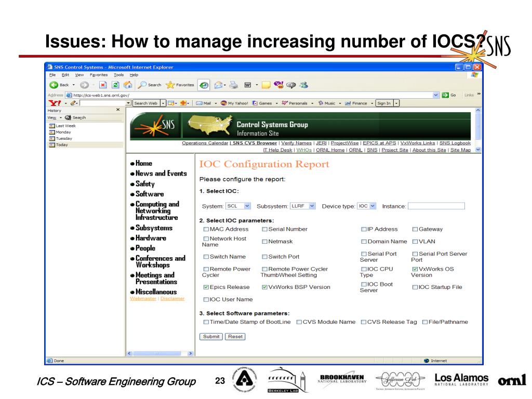Open Personals on the Yahoo toolbar
Viewport: 532px width, 399px height.
294,103
